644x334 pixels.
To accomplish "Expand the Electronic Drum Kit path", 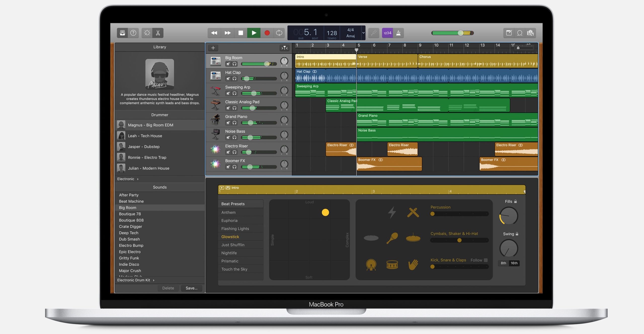I will [153, 280].
